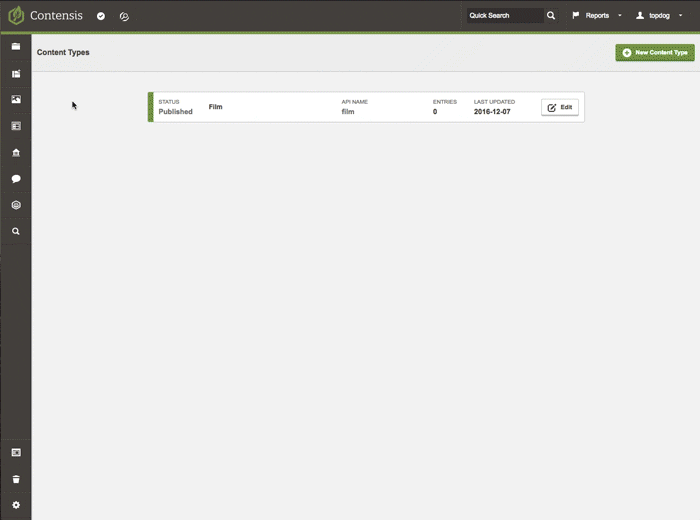Image resolution: width=700 pixels, height=520 pixels.
Task: Click the Contensis brand name
Action: point(56,16)
